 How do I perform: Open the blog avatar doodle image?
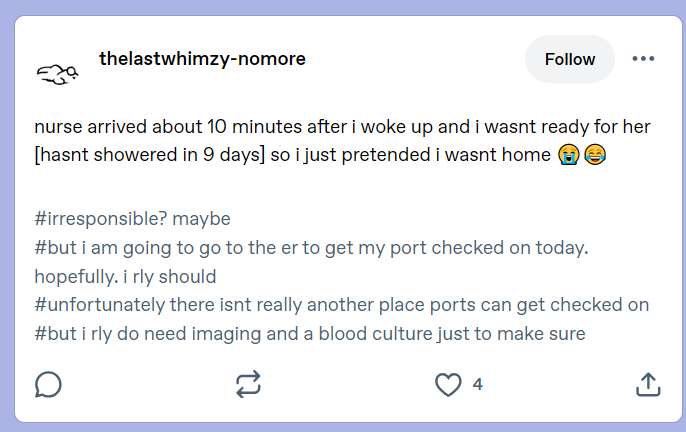pyautogui.click(x=57, y=74)
